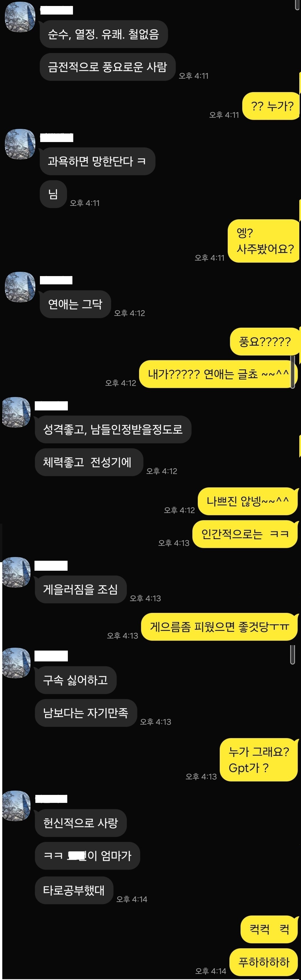Select the '내가????? 연애는 글쵸 ~~^^' bubble
The image size is (301, 980).
(218, 374)
